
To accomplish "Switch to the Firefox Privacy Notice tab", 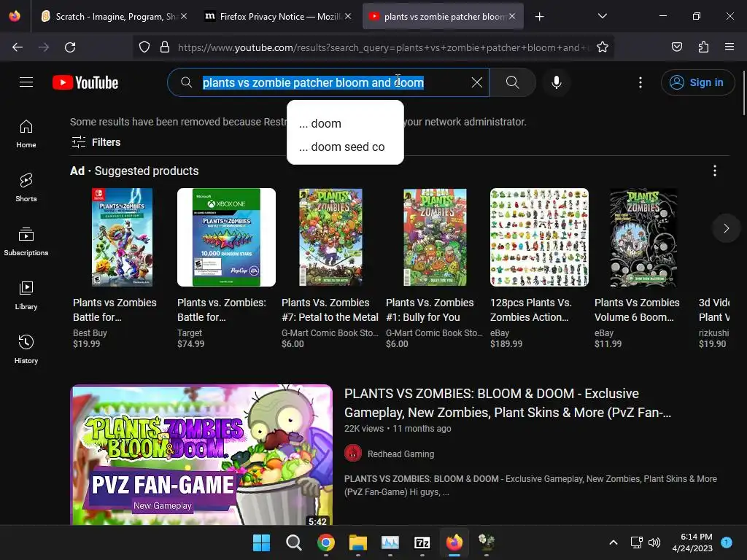I will click(278, 17).
